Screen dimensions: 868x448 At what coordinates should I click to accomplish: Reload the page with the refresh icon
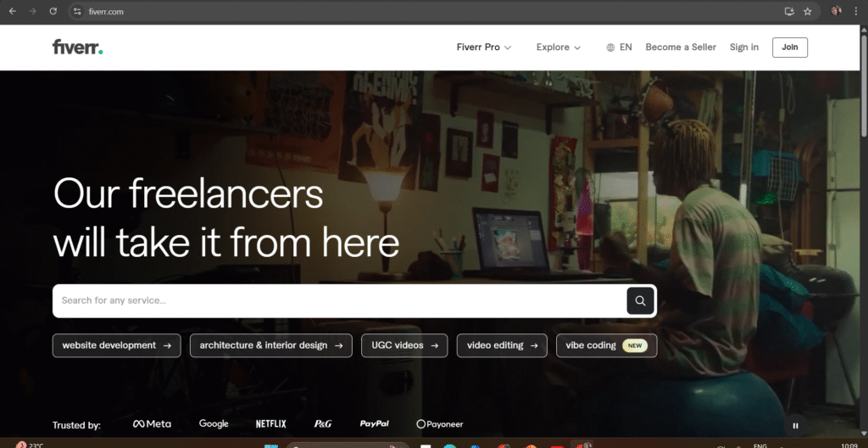53,11
